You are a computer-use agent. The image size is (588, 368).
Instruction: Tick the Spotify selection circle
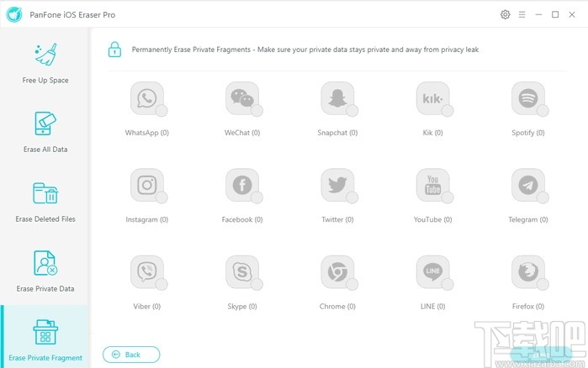point(543,111)
